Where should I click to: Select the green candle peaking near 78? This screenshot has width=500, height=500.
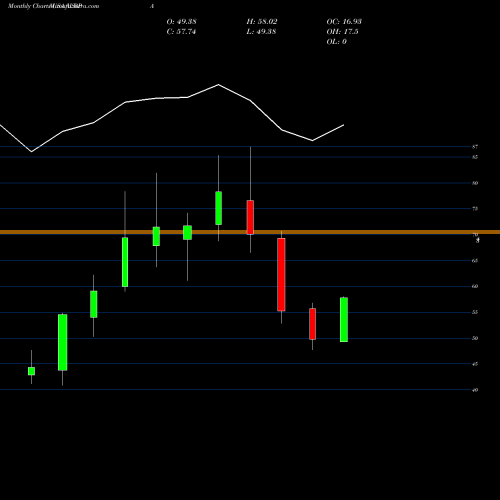coord(219,208)
